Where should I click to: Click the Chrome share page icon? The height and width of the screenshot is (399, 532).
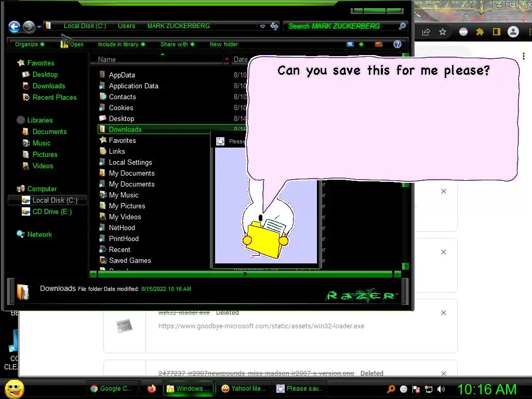(426, 32)
